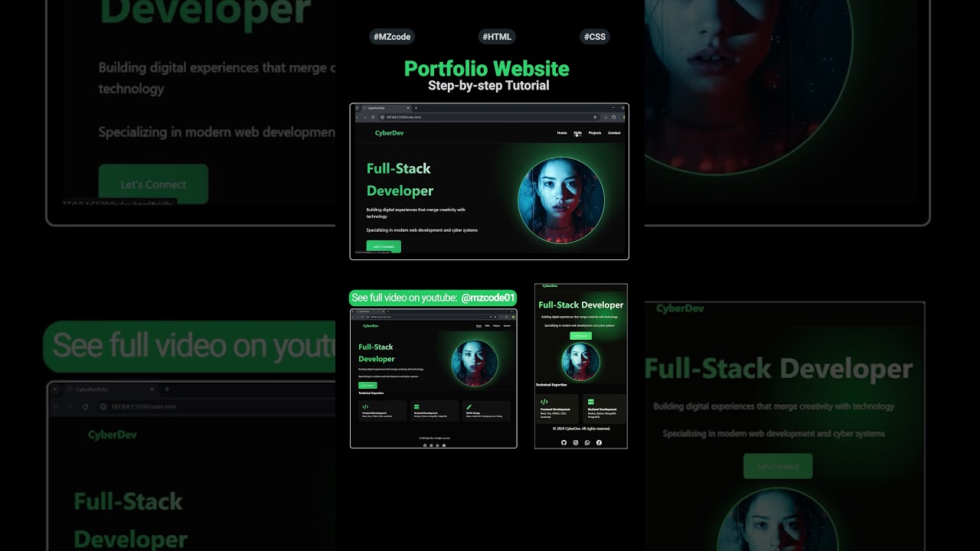Click the code brackets icon in the mobile Frontend Development card
The image size is (980, 551).
[544, 402]
